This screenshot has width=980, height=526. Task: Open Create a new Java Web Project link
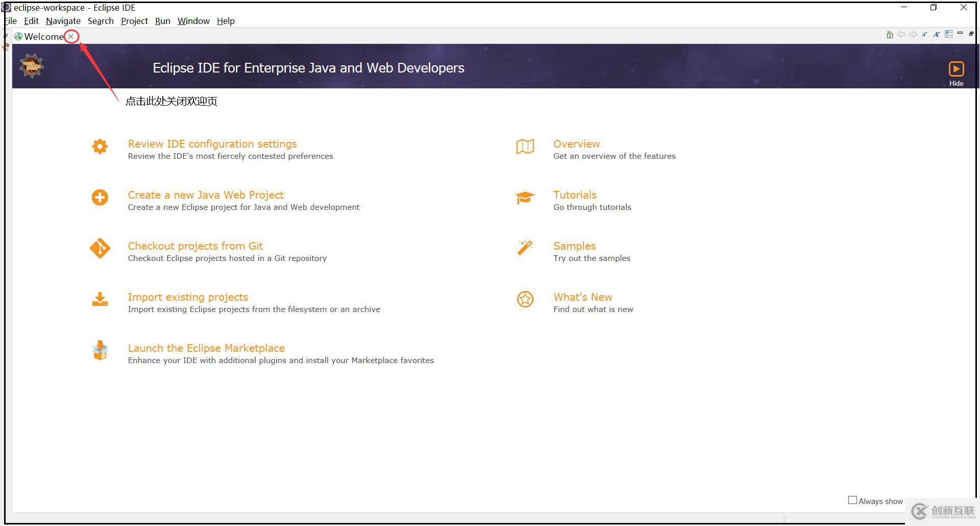[x=206, y=195]
